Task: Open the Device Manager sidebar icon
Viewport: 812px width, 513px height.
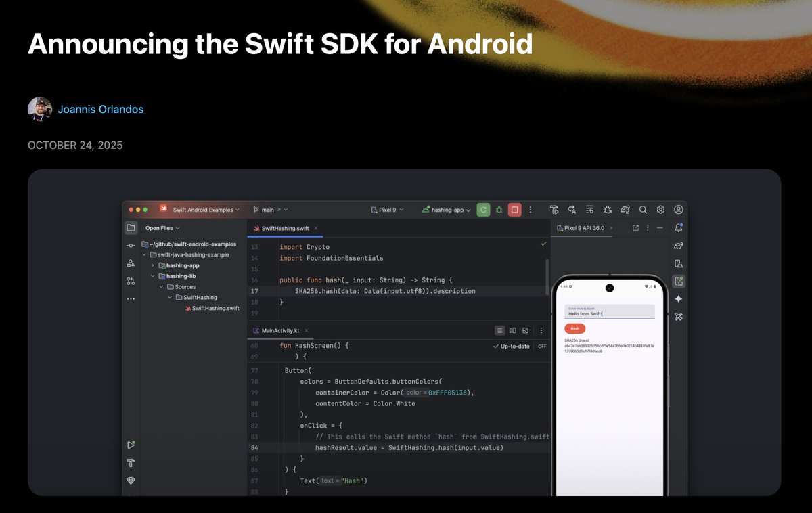Action: click(679, 263)
